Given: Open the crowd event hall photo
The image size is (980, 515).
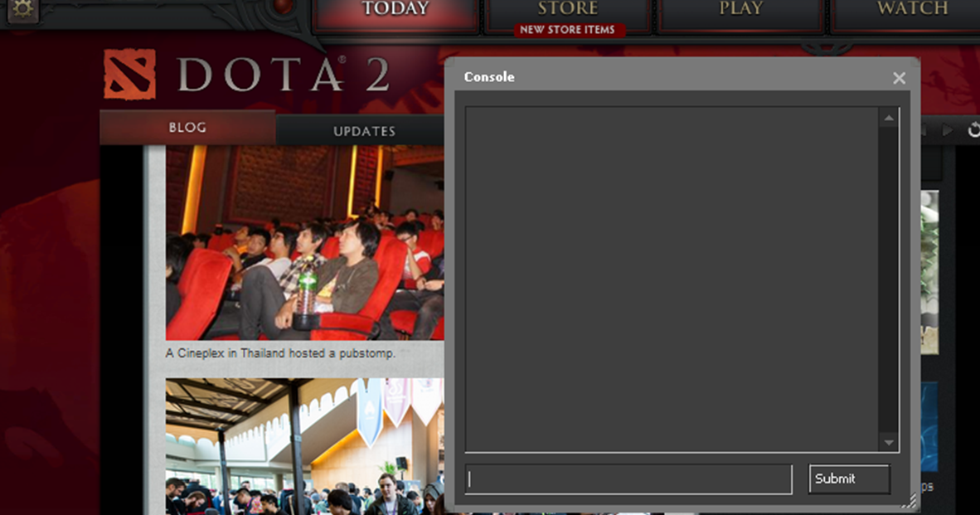Looking at the screenshot, I should (x=305, y=446).
